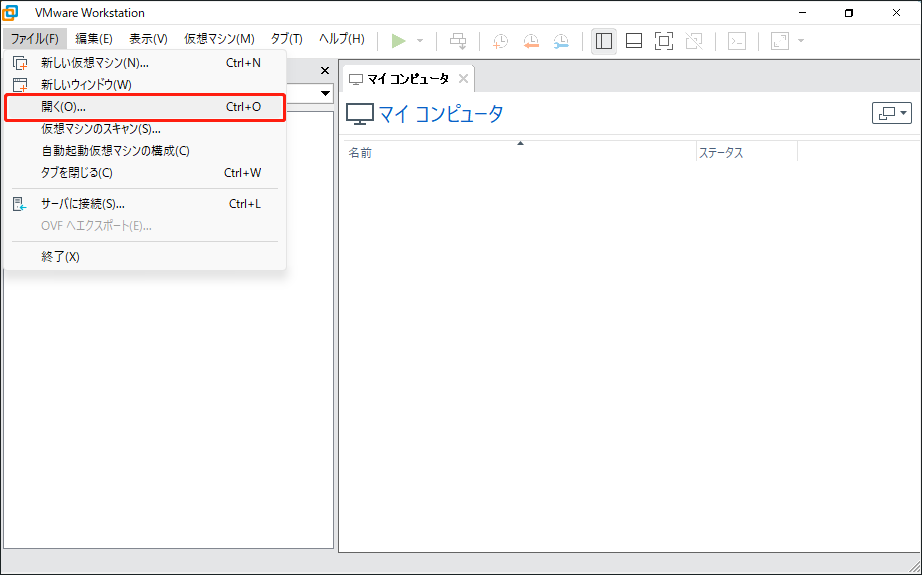Open the view mode dropdown button
The image size is (922, 575).
pyautogui.click(x=891, y=113)
